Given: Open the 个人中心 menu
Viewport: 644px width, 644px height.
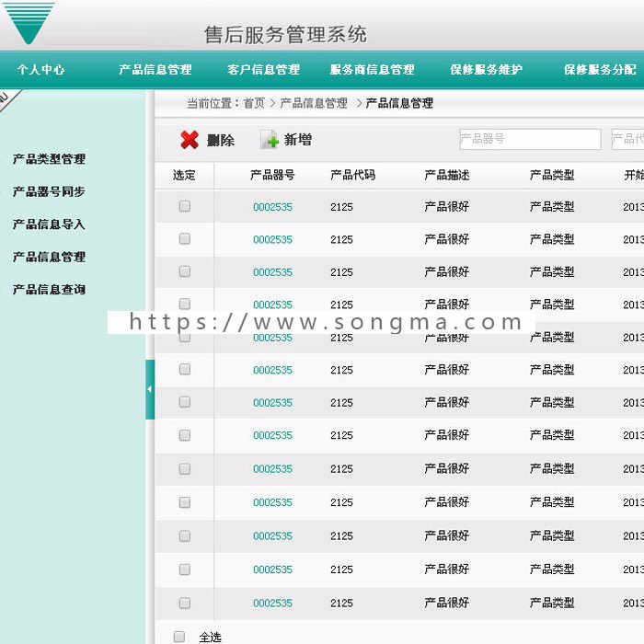Looking at the screenshot, I should (x=40, y=69).
